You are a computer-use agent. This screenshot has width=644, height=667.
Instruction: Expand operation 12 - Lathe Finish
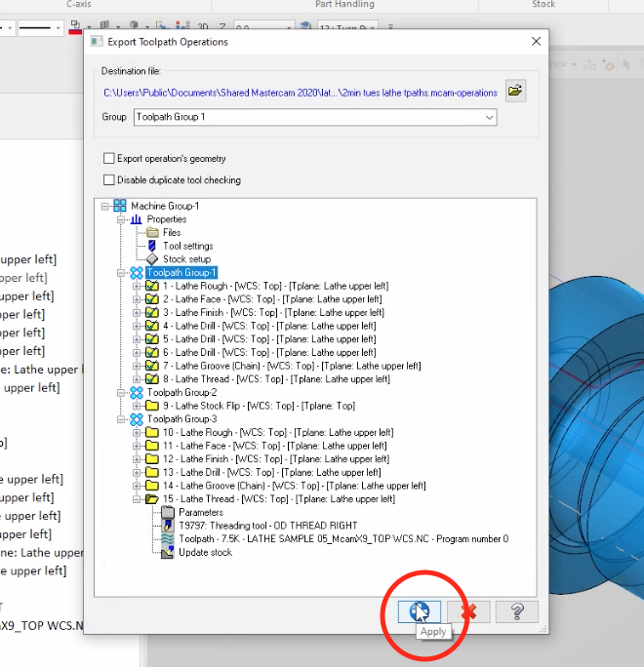137,459
